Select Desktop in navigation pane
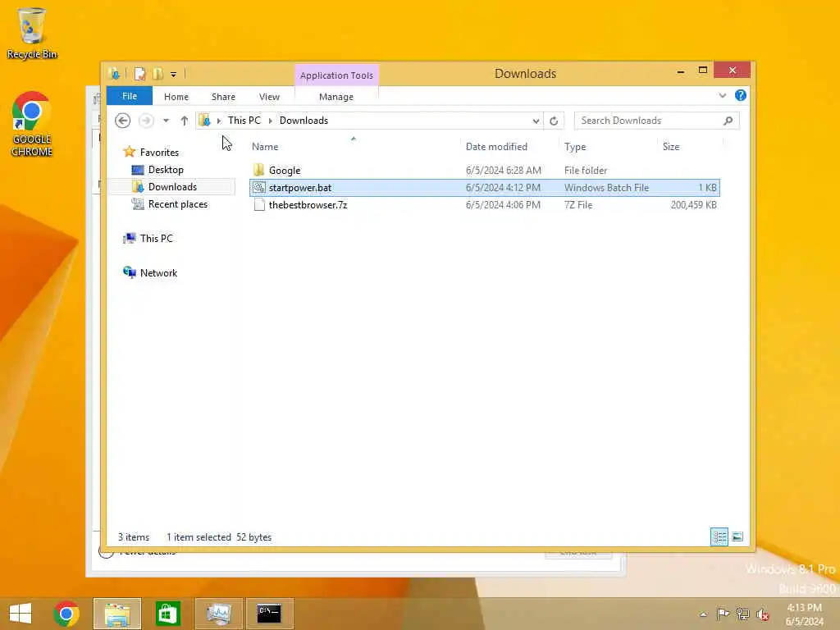The height and width of the screenshot is (630, 840). (x=166, y=170)
